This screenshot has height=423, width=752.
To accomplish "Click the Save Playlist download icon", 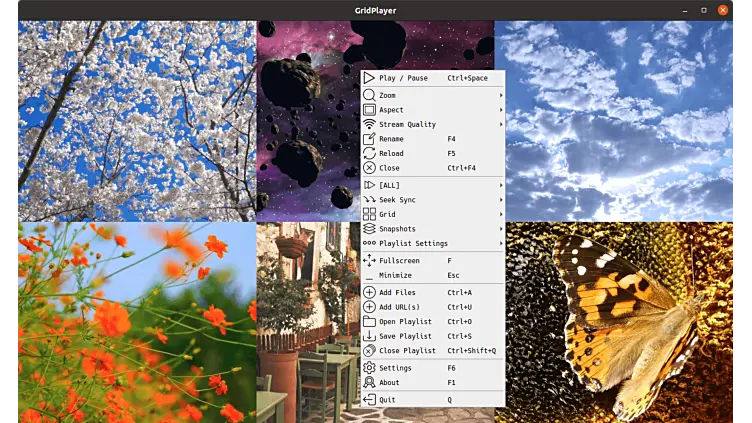I will 369,336.
